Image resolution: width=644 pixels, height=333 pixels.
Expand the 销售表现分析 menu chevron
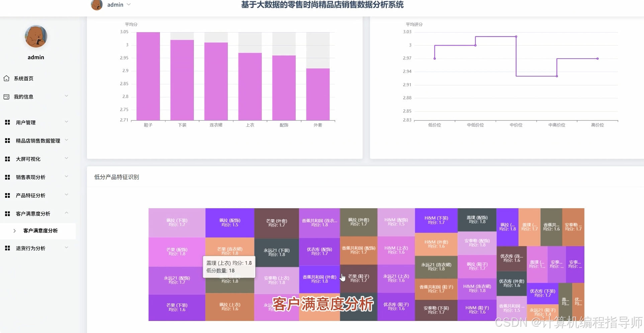tap(66, 177)
